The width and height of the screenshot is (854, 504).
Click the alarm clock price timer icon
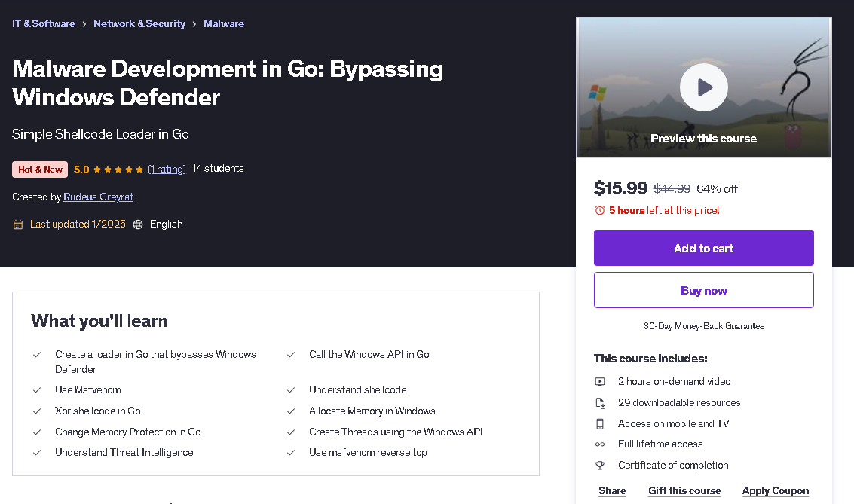pyautogui.click(x=600, y=210)
